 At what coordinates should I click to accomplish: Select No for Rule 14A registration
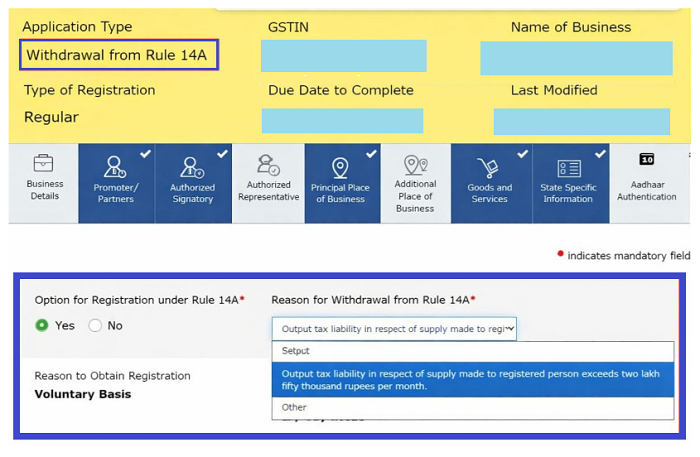click(96, 325)
